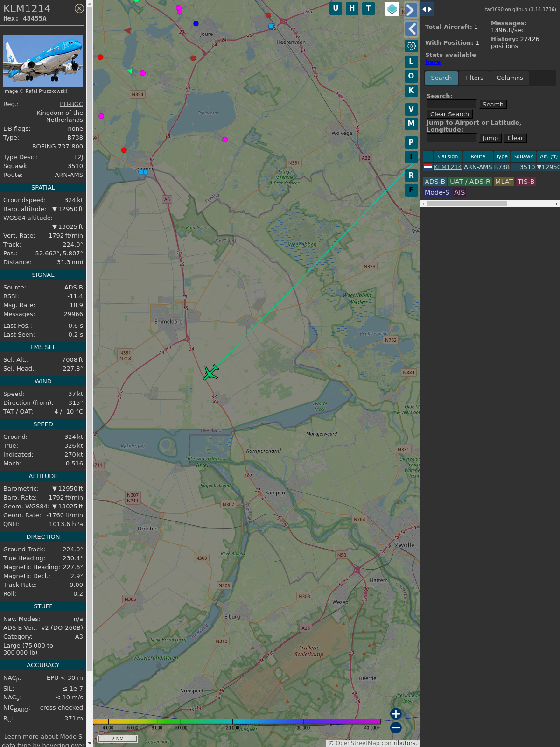Toggle the V map button
Viewport: 560px width, 747px height.
pos(411,109)
